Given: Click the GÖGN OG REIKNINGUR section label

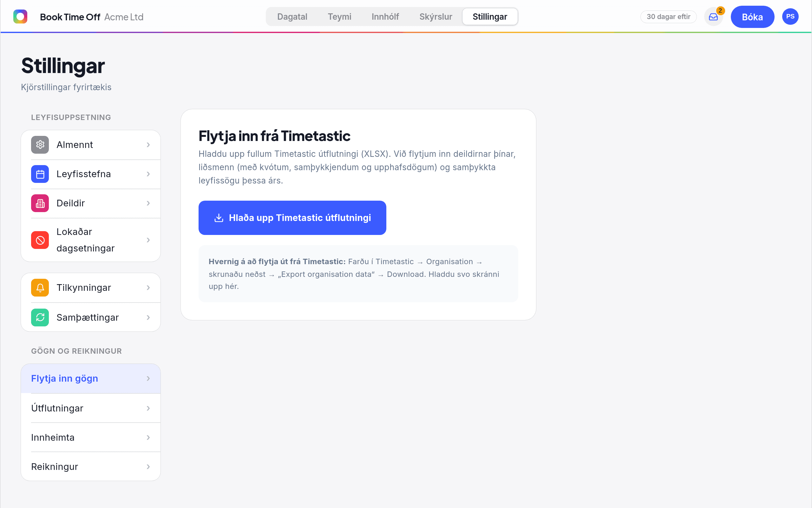Looking at the screenshot, I should [76, 351].
